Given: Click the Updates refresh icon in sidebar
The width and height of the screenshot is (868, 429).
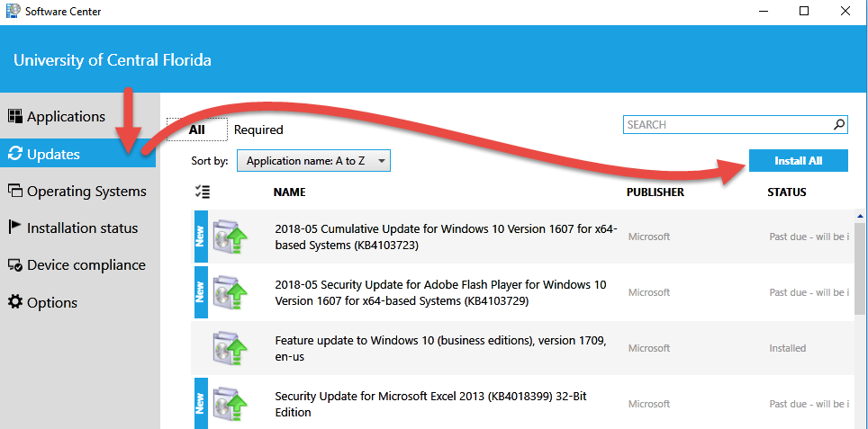Looking at the screenshot, I should 15,154.
